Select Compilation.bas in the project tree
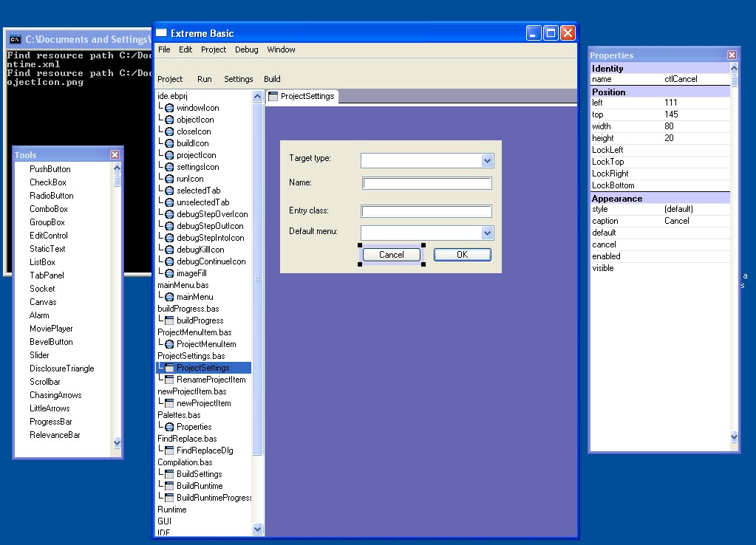 pyautogui.click(x=185, y=462)
